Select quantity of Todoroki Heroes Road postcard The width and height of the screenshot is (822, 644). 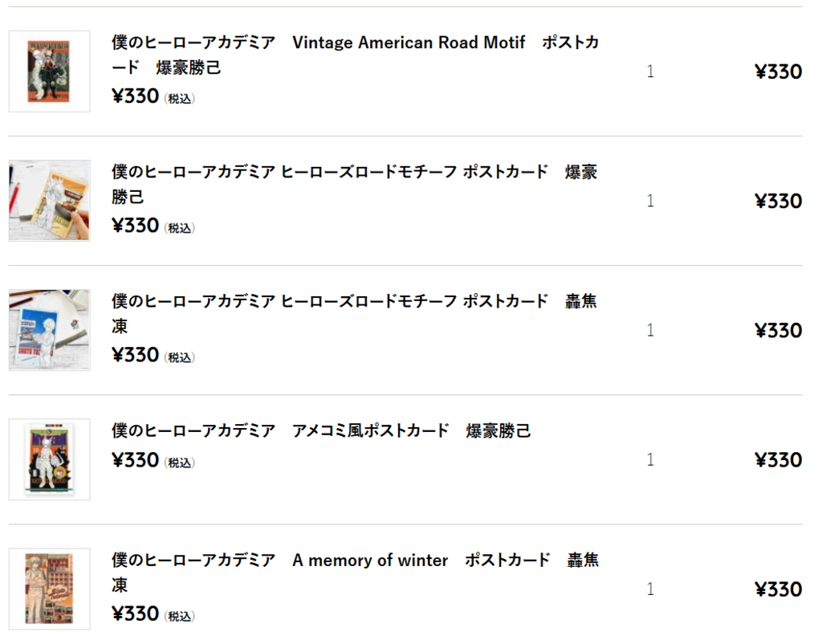pyautogui.click(x=650, y=330)
